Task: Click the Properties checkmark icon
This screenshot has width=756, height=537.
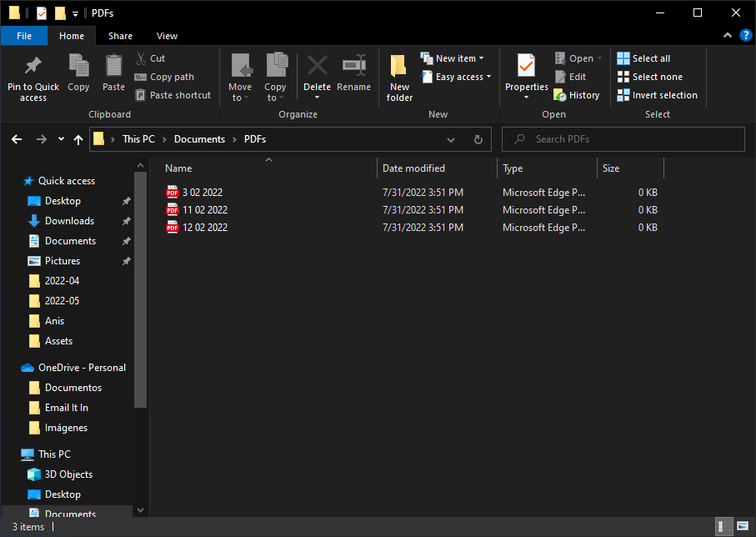Action: point(526,66)
